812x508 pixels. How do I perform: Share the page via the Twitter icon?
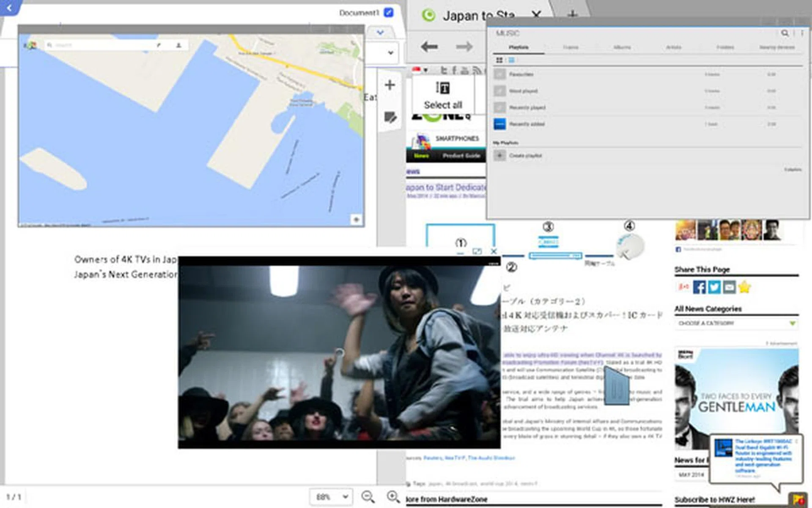(x=714, y=287)
